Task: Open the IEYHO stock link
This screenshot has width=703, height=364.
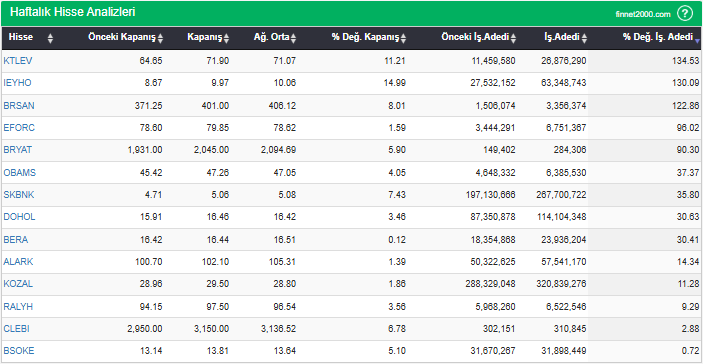Action: (x=17, y=83)
